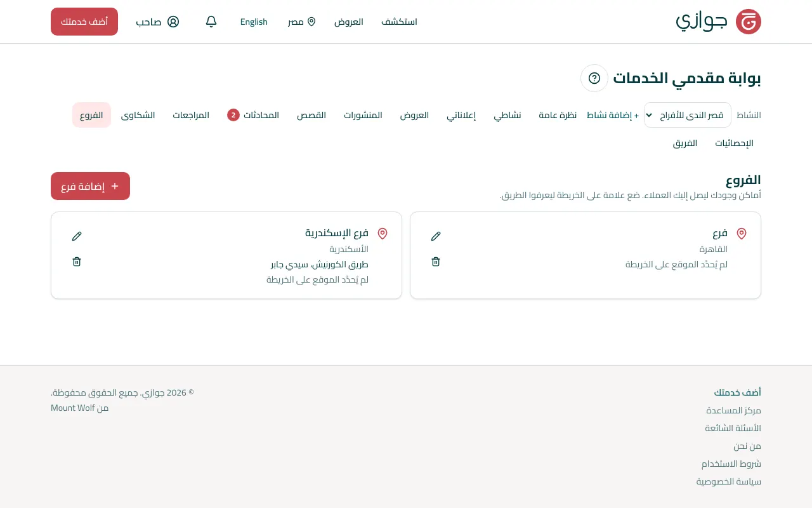
Task: Open من نحن footer link
Action: tap(747, 446)
